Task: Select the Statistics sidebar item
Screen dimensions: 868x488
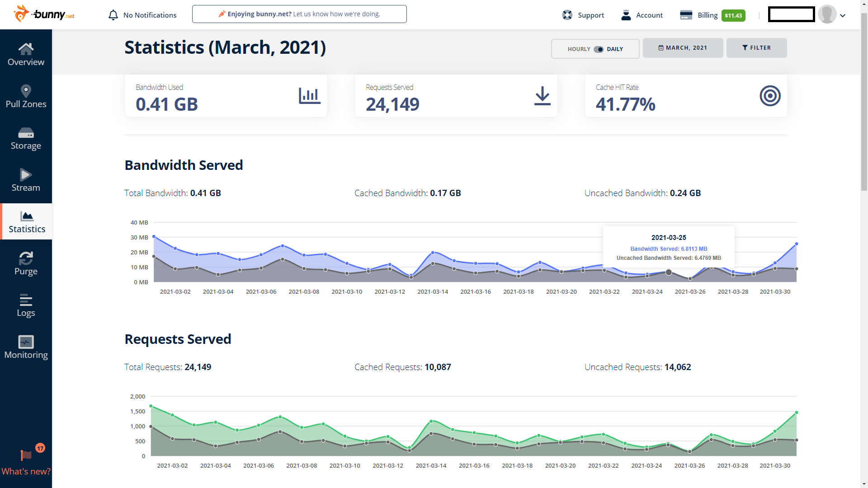Action: click(26, 221)
